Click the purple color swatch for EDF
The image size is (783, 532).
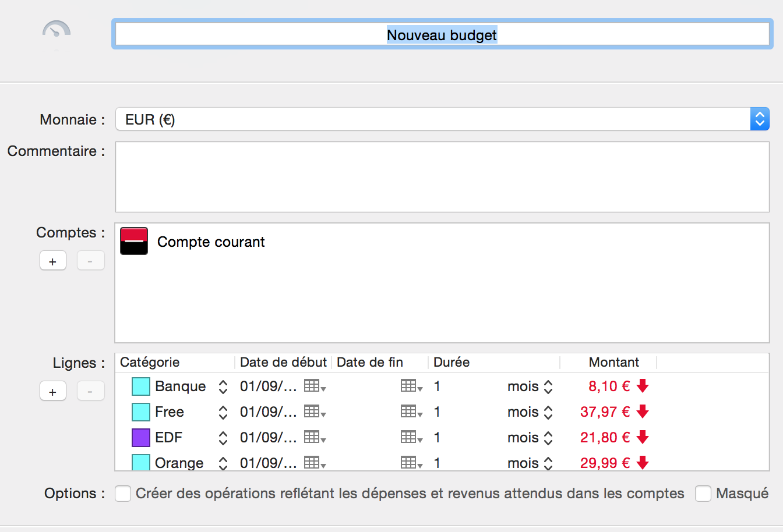(x=141, y=438)
